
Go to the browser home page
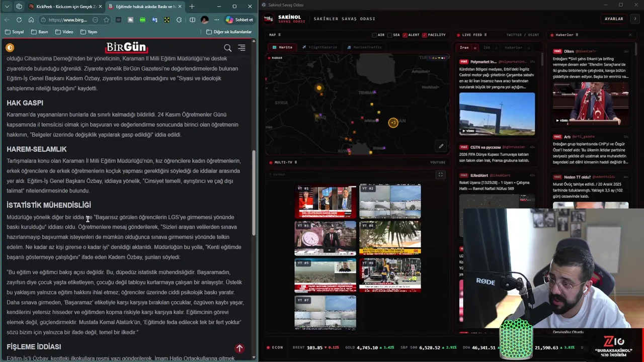[31, 20]
